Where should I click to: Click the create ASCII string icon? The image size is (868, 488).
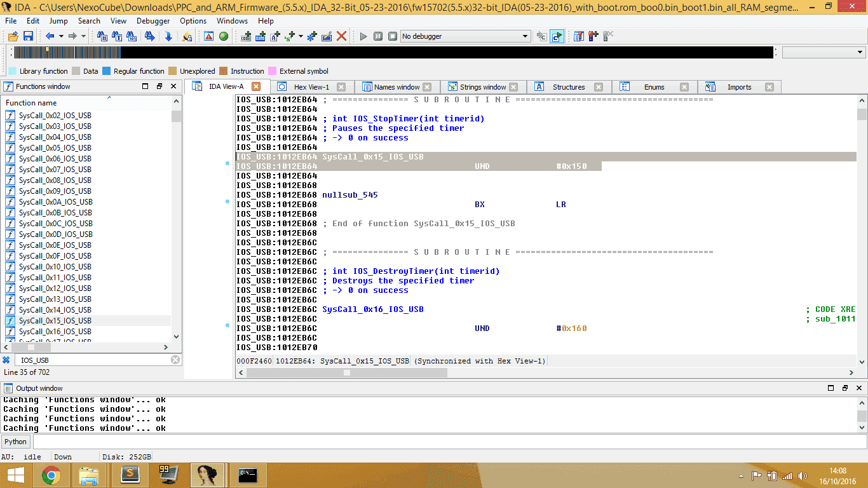click(x=275, y=36)
